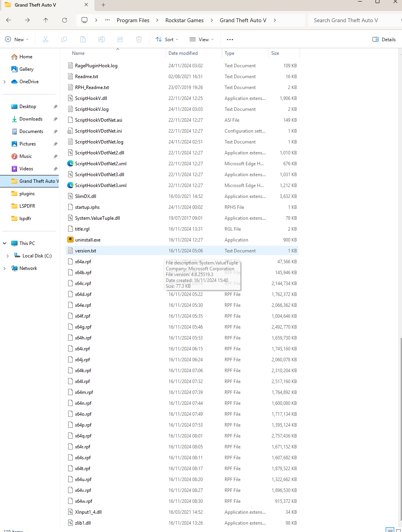This screenshot has width=402, height=532.
Task: Select the Rockstar uninstall.exe file icon
Action: coord(70,240)
